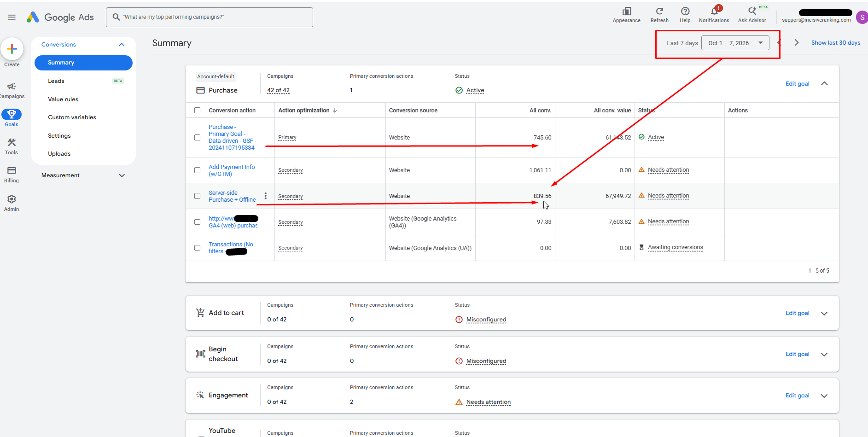The height and width of the screenshot is (437, 868).
Task: Expand the Add to cart goal card
Action: 824,313
